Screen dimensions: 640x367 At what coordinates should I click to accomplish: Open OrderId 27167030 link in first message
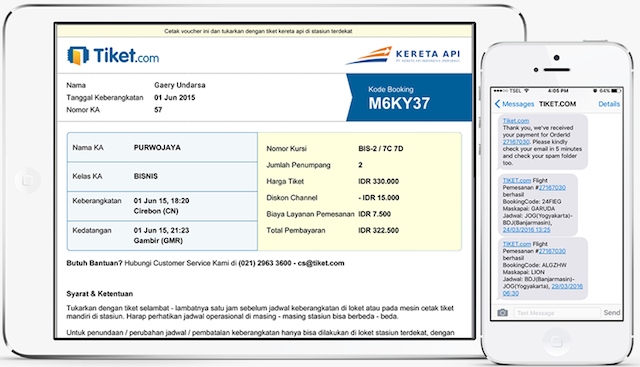click(x=516, y=142)
